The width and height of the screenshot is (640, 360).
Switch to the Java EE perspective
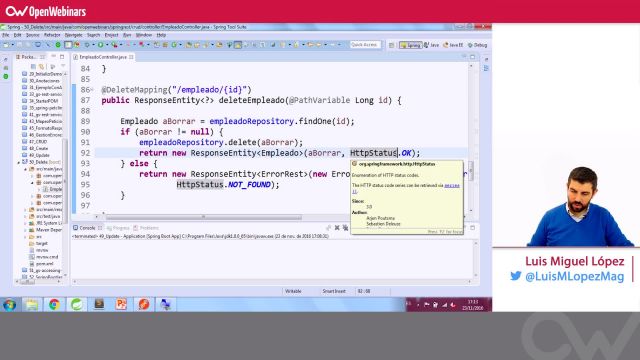tap(453, 45)
